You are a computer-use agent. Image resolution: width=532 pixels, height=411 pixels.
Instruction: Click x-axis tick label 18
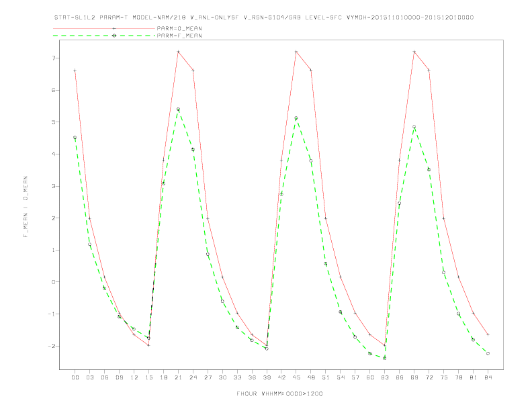pos(163,377)
